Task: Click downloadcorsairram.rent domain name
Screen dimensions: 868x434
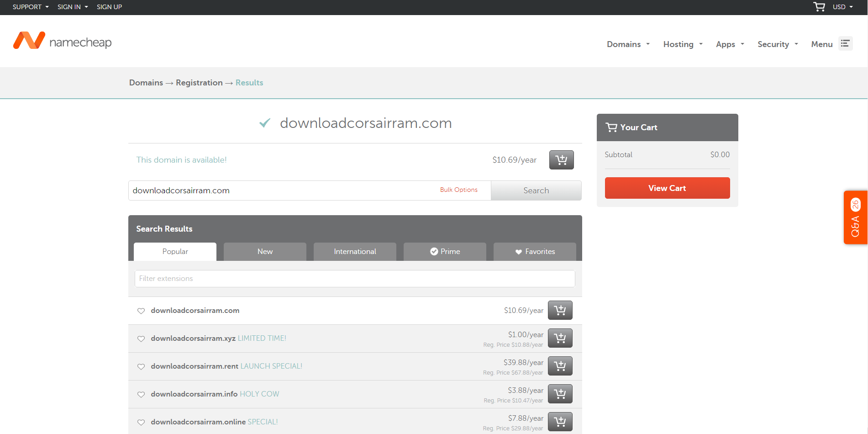Action: click(195, 366)
